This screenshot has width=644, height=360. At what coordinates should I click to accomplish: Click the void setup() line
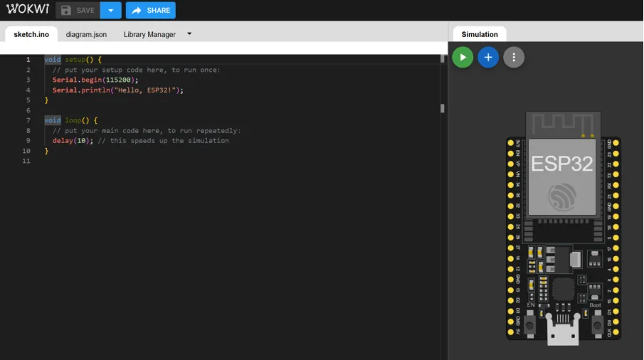[73, 60]
